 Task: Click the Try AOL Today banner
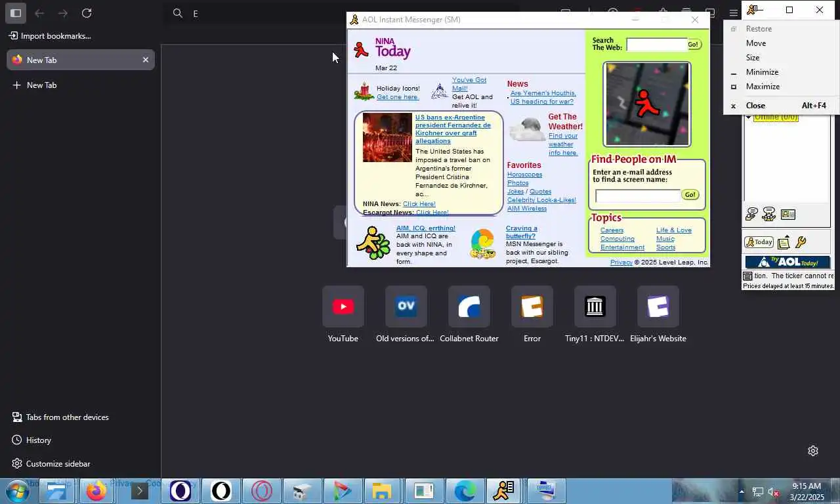click(787, 262)
